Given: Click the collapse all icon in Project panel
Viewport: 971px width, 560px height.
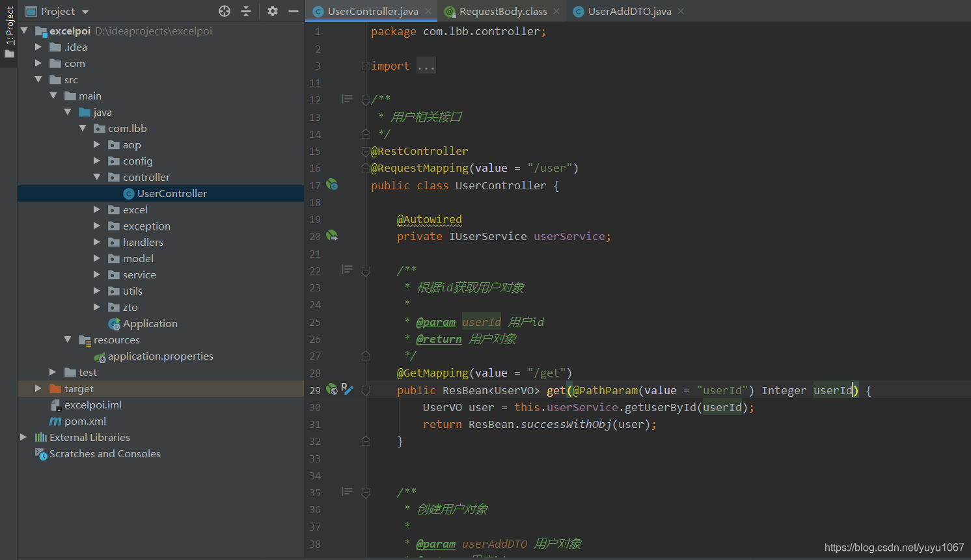Looking at the screenshot, I should [246, 11].
